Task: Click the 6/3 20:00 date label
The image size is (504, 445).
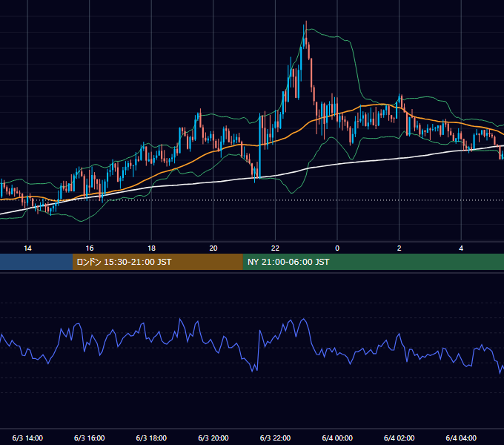Action: point(213,438)
